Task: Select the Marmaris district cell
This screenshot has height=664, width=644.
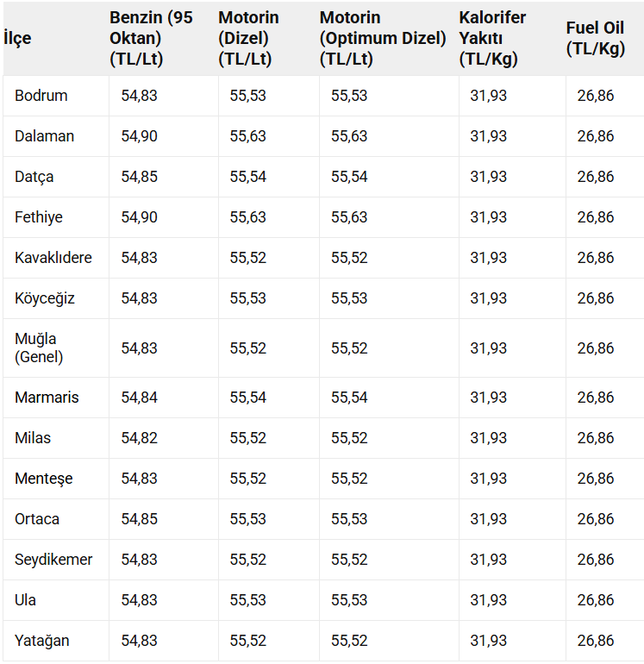Action: 47,398
